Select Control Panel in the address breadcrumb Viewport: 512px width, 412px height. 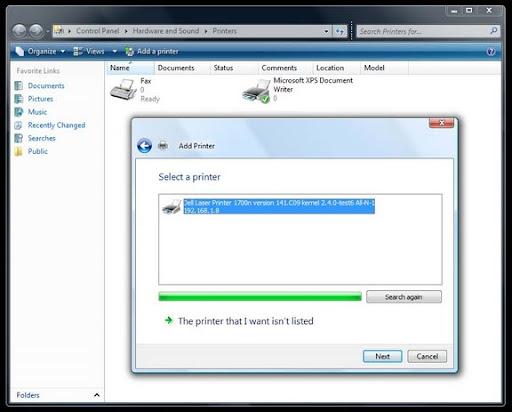coord(97,31)
